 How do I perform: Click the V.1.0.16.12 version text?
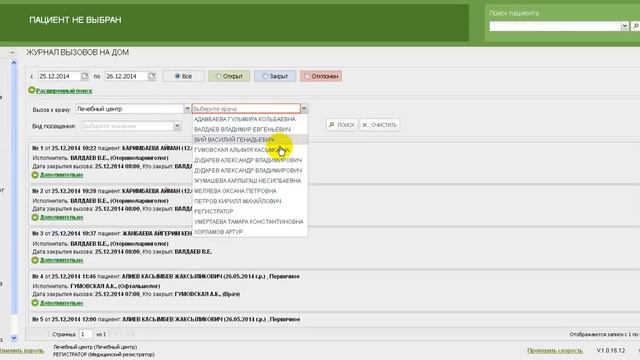point(611,351)
